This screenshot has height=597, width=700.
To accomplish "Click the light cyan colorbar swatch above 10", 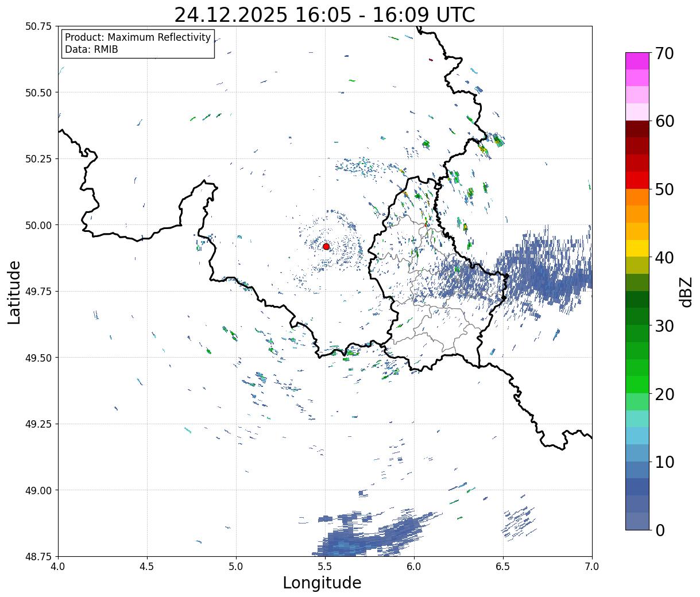I will 637,436.
